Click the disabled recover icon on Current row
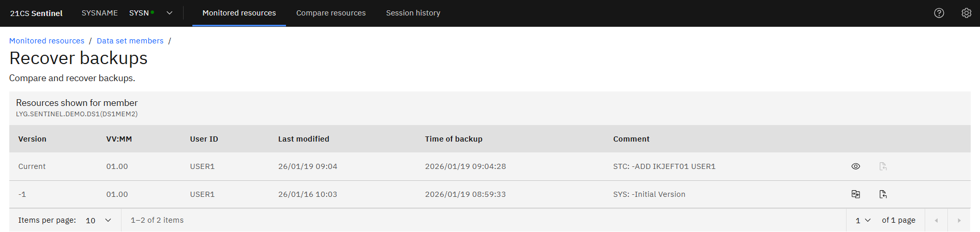 click(883, 166)
